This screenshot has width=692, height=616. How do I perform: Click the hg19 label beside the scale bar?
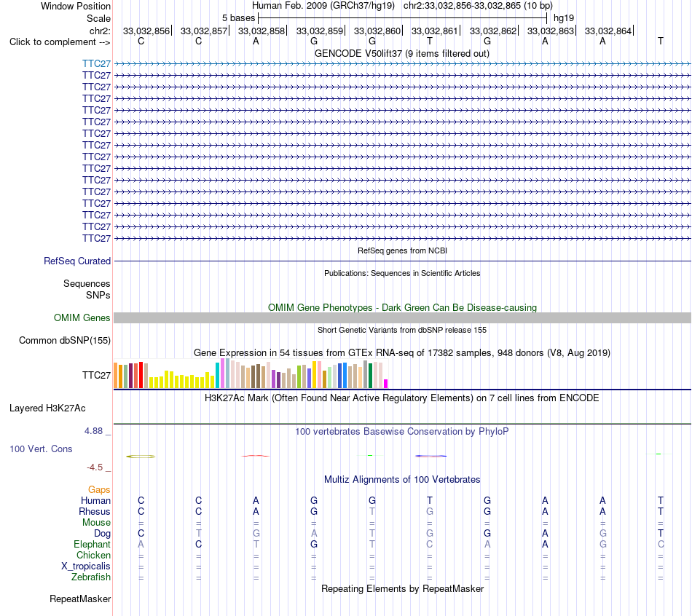point(564,18)
